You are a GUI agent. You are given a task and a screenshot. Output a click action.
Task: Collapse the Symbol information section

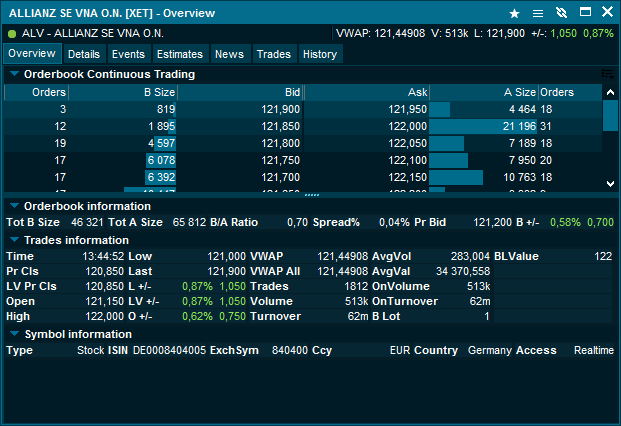[14, 334]
